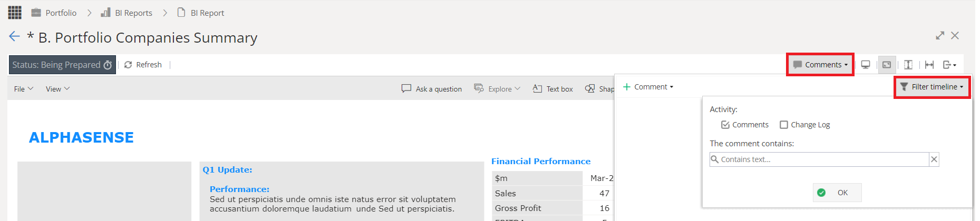Refresh the report
The height and width of the screenshot is (221, 980).
[143, 65]
